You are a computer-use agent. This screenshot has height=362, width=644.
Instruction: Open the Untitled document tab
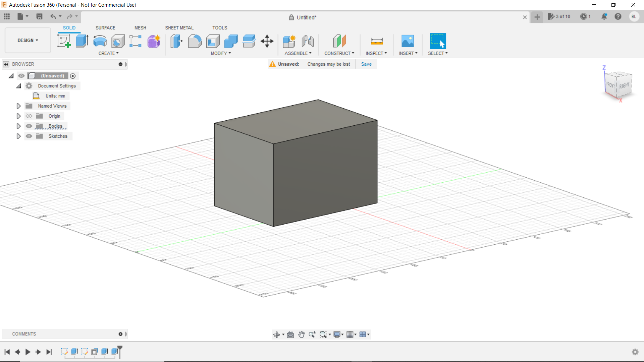[303, 17]
